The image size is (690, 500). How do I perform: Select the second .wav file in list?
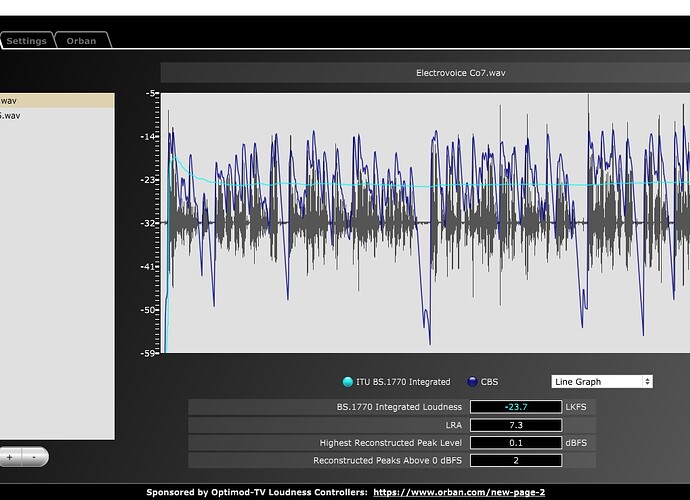(57, 116)
